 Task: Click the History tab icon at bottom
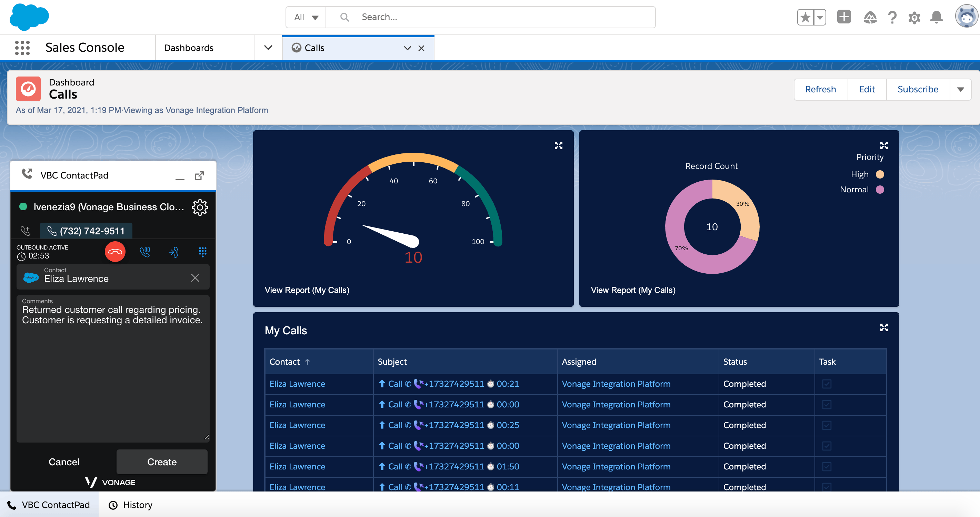pyautogui.click(x=113, y=505)
